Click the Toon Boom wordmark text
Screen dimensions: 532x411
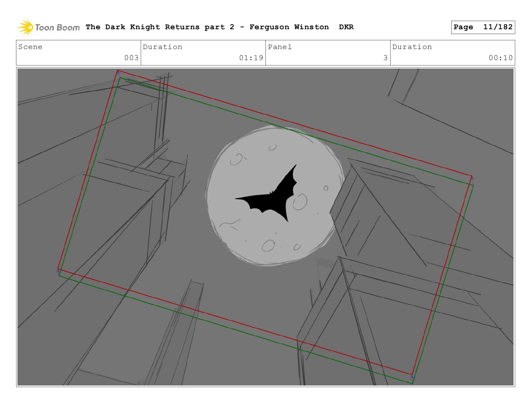click(57, 28)
